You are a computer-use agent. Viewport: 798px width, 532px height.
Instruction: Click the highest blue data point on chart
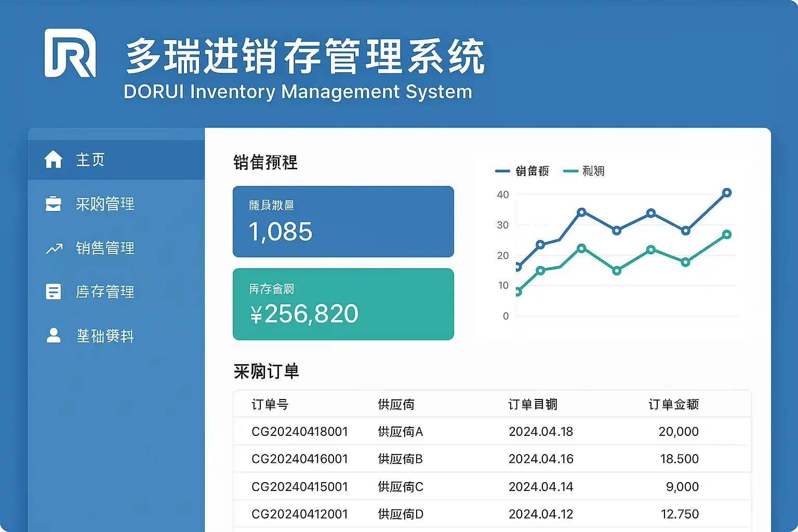727,193
